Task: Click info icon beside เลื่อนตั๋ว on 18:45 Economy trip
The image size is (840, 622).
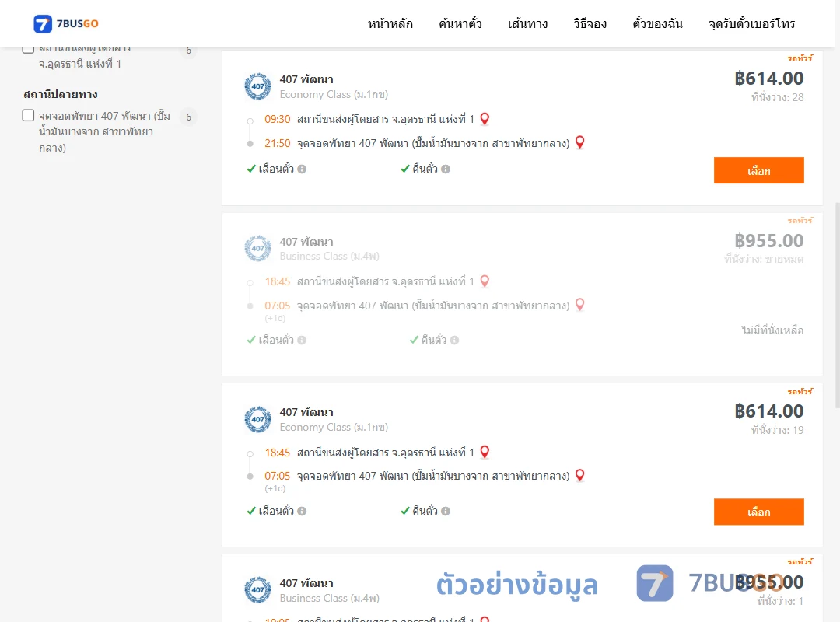Action: coord(302,511)
